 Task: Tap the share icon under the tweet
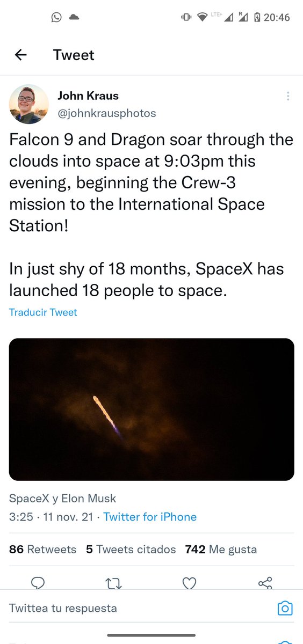coord(265,583)
